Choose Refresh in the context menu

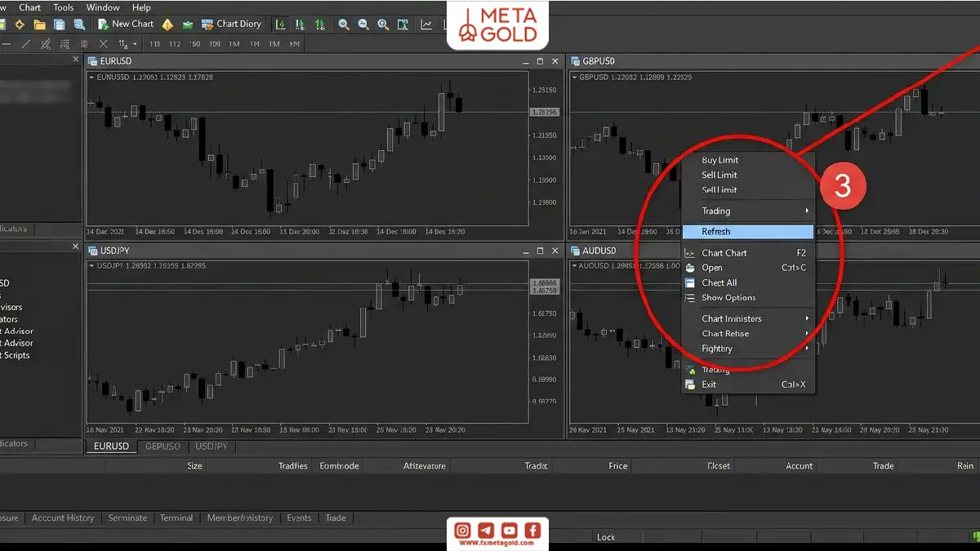(747, 232)
